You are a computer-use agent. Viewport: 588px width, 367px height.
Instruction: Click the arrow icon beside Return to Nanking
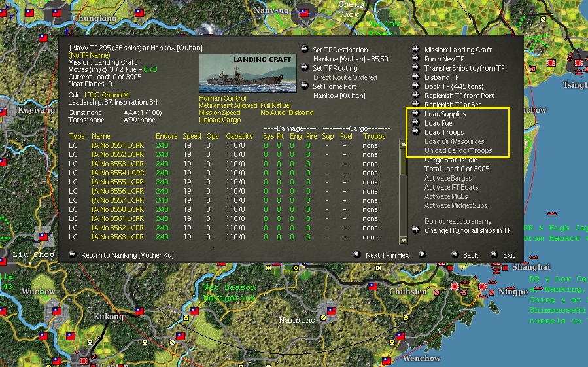point(73,255)
